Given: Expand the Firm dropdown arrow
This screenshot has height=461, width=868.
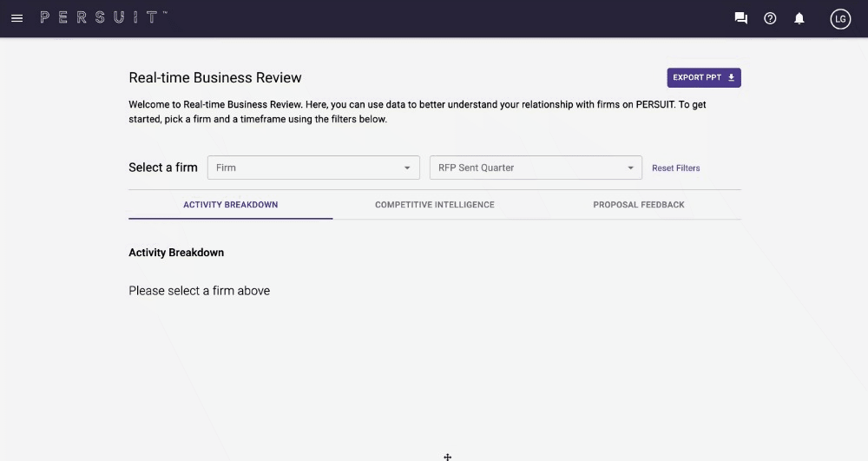Looking at the screenshot, I should (407, 168).
